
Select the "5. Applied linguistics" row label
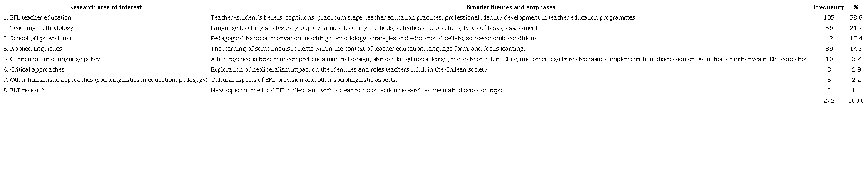(32, 49)
